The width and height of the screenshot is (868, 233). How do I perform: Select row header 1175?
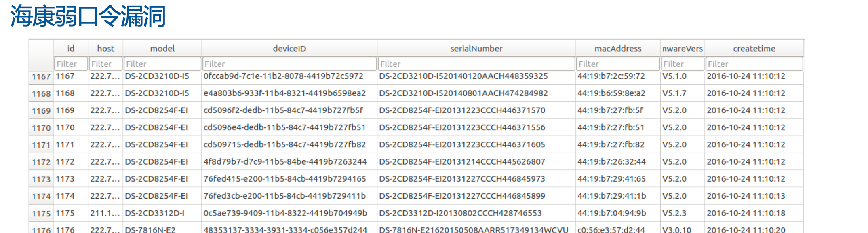tap(41, 213)
